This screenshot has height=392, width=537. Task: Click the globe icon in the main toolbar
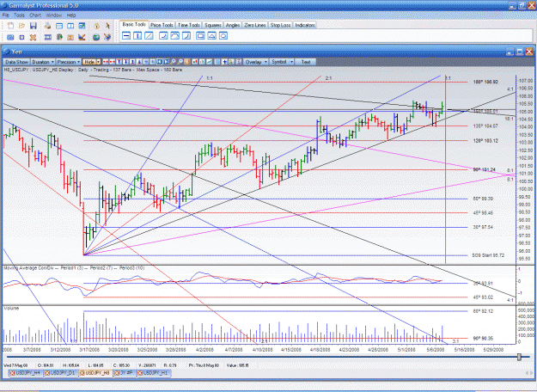click(x=96, y=37)
